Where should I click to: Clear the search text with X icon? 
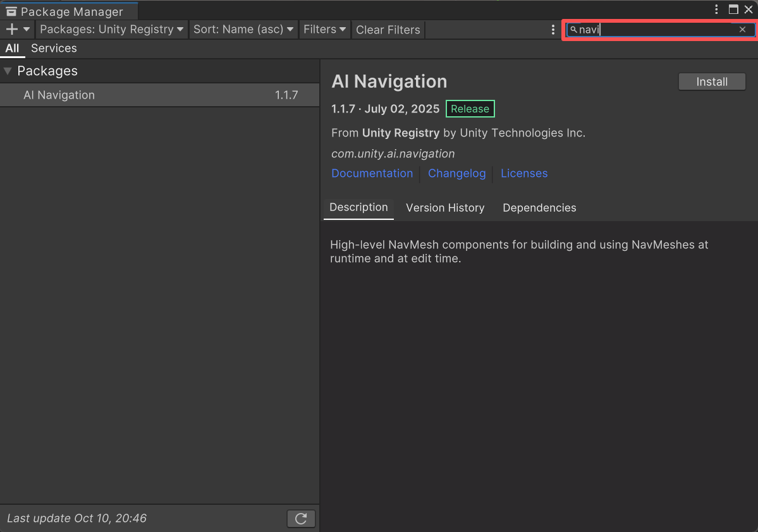click(743, 30)
